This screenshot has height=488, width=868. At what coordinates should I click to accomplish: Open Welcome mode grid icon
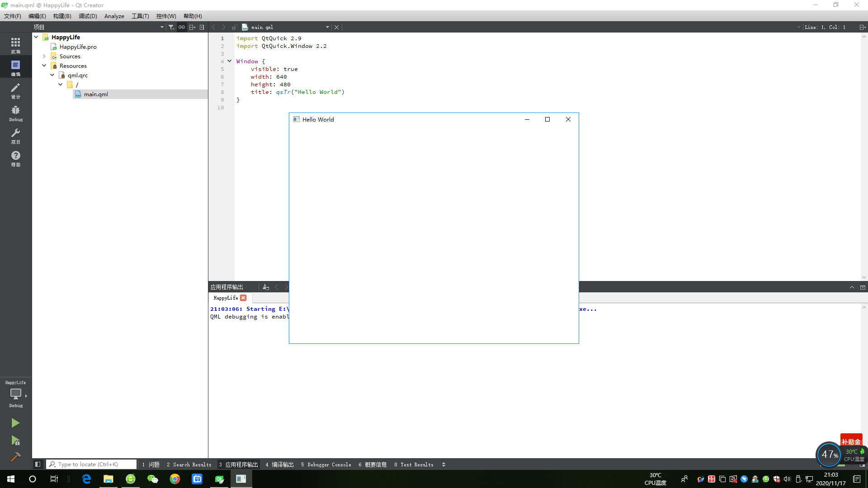[15, 45]
